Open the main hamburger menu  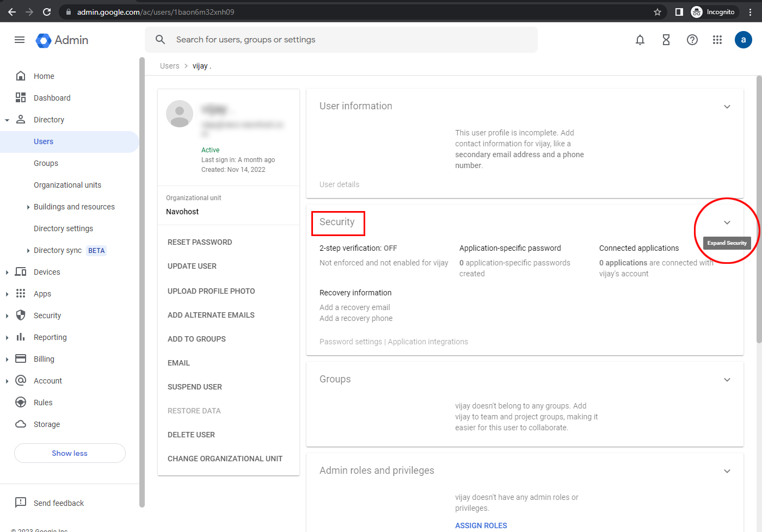click(20, 40)
